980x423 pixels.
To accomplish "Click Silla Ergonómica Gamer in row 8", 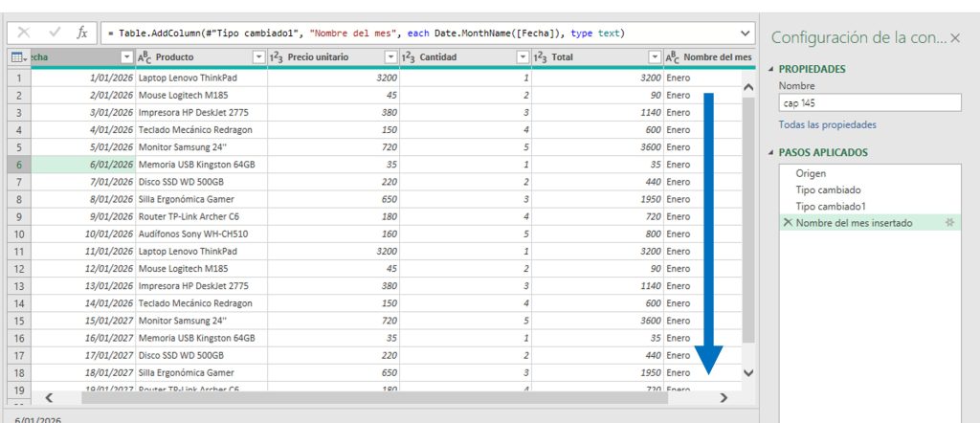I will pyautogui.click(x=201, y=199).
